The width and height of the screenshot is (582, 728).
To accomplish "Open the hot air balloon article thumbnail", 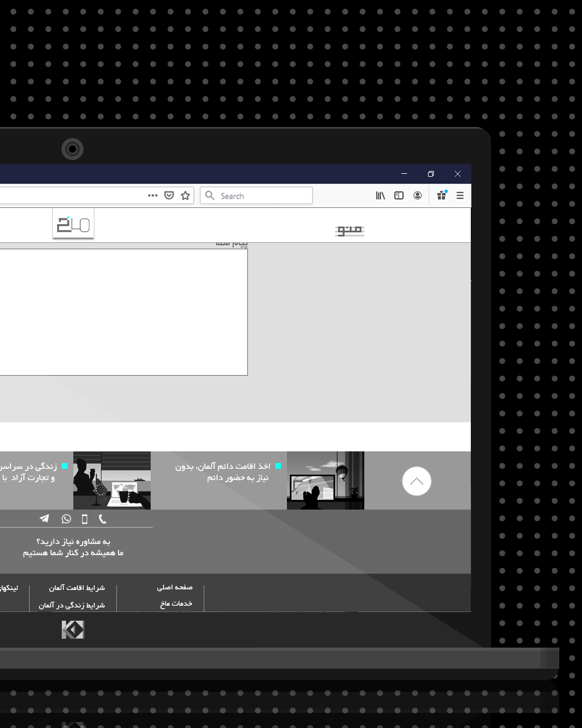I will point(325,480).
